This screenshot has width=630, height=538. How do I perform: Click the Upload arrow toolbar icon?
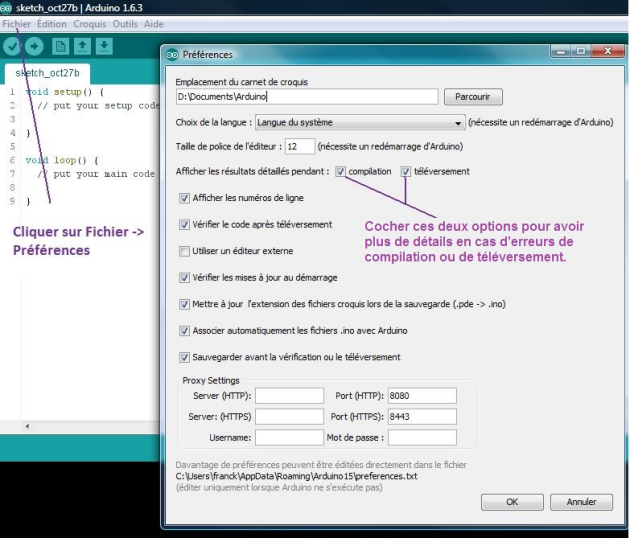(x=35, y=46)
